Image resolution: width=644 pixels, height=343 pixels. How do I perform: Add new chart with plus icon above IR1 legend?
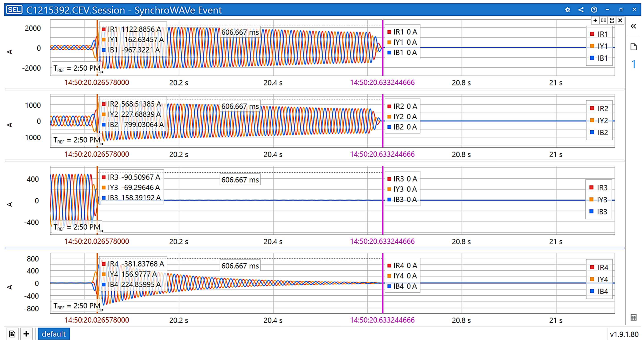595,20
